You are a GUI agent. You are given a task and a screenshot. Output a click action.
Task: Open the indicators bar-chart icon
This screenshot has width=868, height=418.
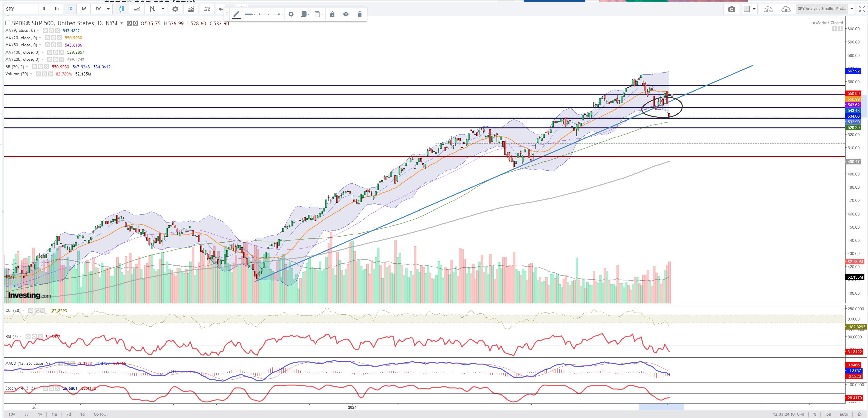click(x=191, y=9)
